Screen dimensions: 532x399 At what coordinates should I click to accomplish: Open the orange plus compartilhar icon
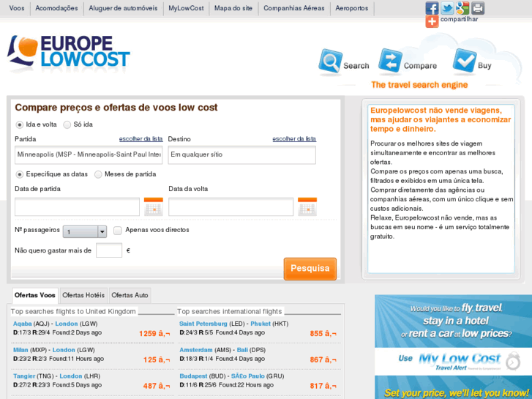tap(432, 21)
